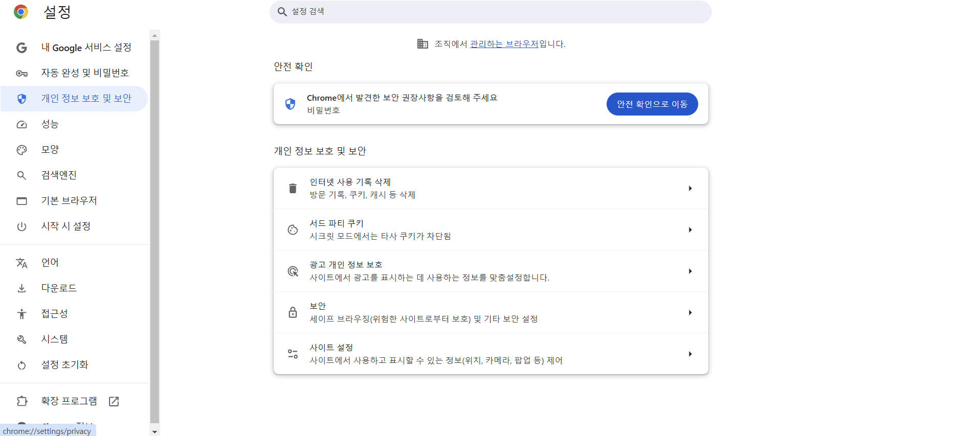Viewport: 980px width, 436px height.
Task: Click 안전 확인으로 이동 button
Action: 652,104
